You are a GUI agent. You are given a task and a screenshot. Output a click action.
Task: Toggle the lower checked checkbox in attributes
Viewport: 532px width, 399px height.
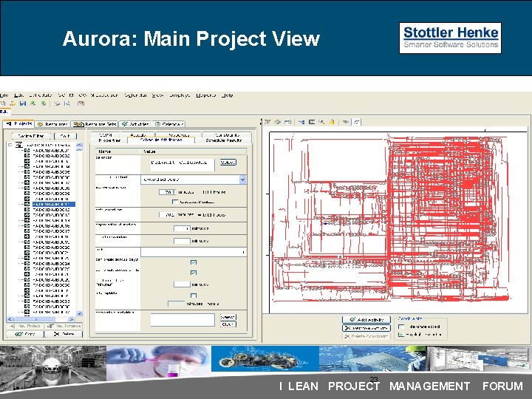tap(194, 273)
